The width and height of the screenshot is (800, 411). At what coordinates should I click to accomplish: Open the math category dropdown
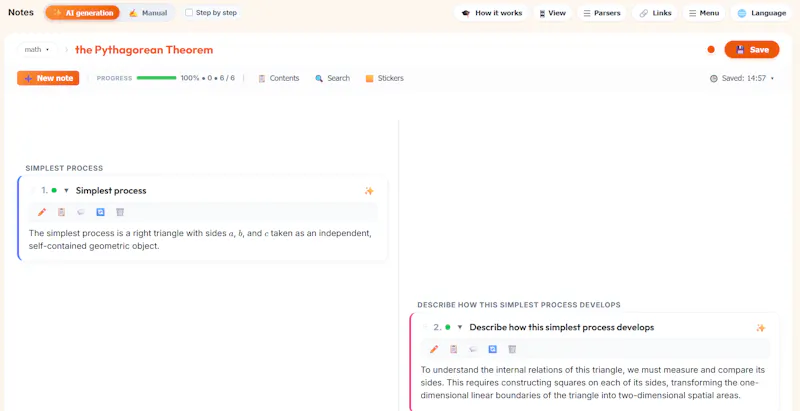pos(37,49)
